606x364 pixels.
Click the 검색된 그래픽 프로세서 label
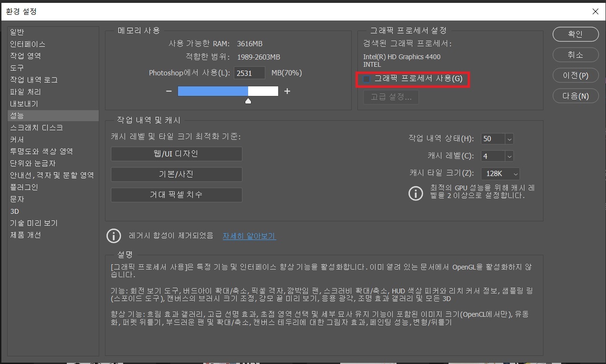click(x=407, y=44)
